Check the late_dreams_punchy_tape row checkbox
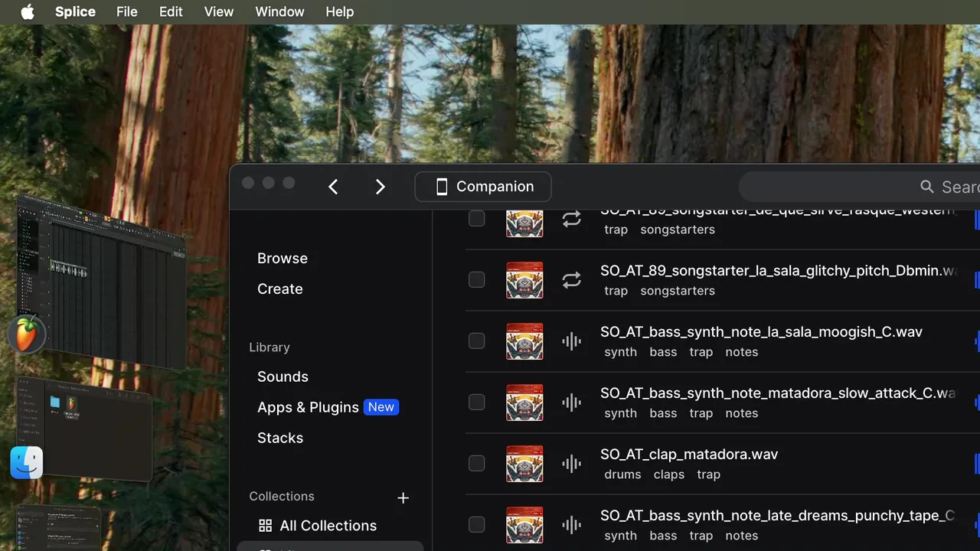 click(476, 524)
